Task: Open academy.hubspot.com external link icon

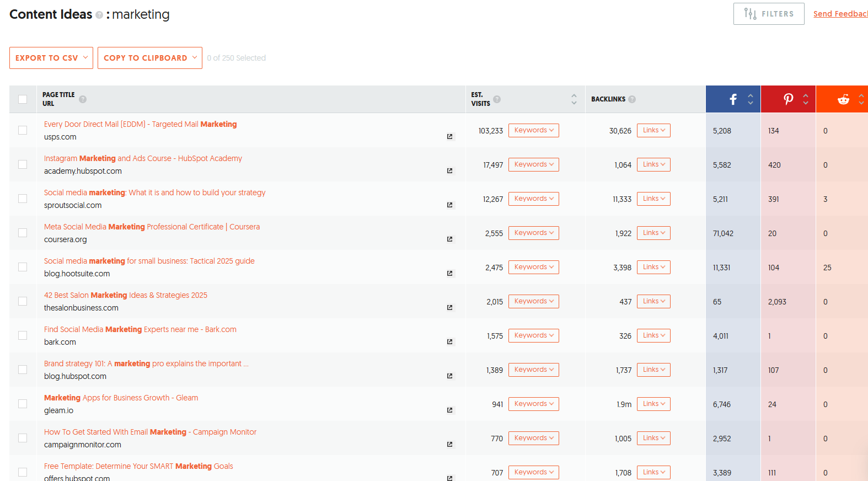Action: point(450,171)
